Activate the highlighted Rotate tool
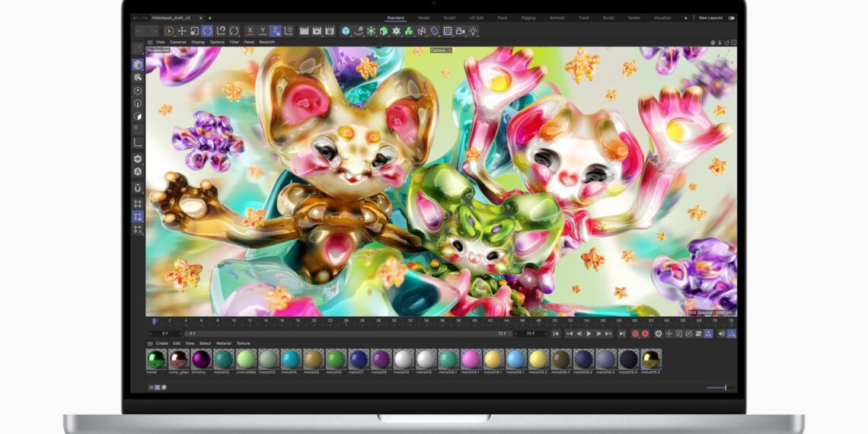The width and height of the screenshot is (868, 434). point(207,31)
